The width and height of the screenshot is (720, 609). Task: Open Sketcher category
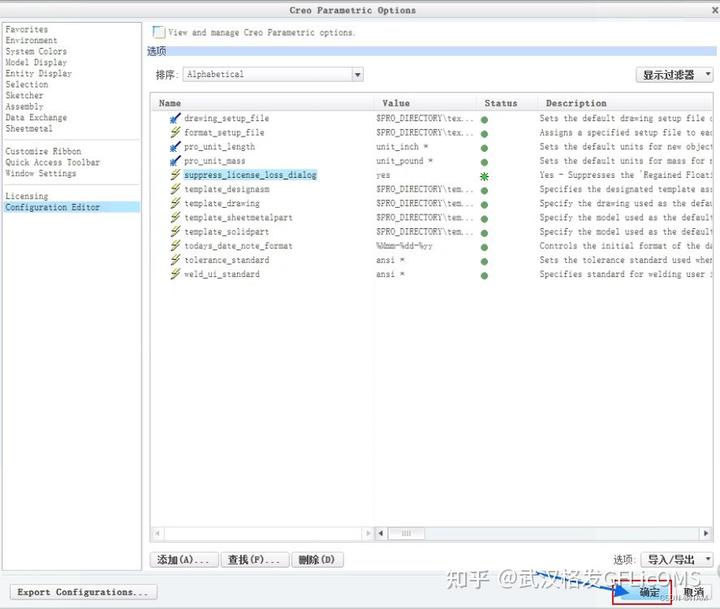click(x=24, y=96)
